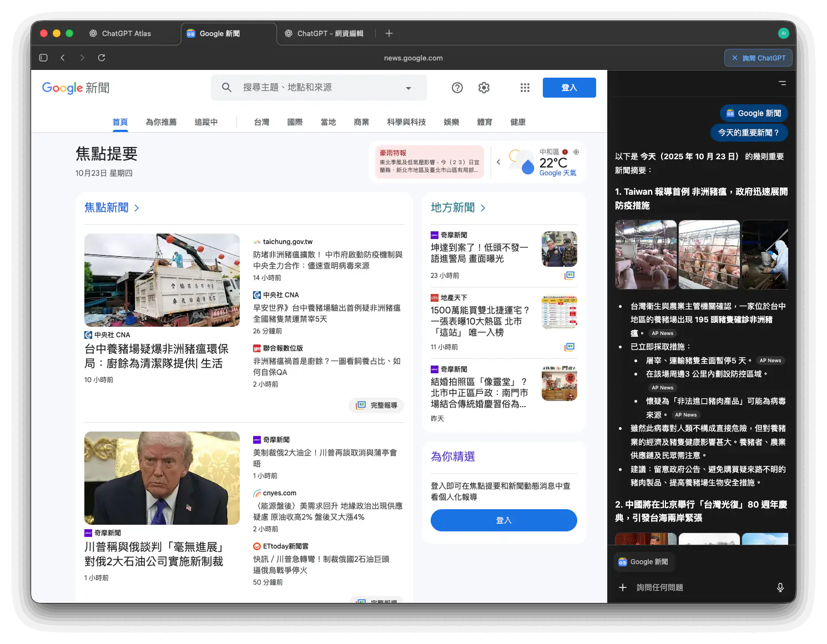Open Google News help icon

pyautogui.click(x=457, y=88)
